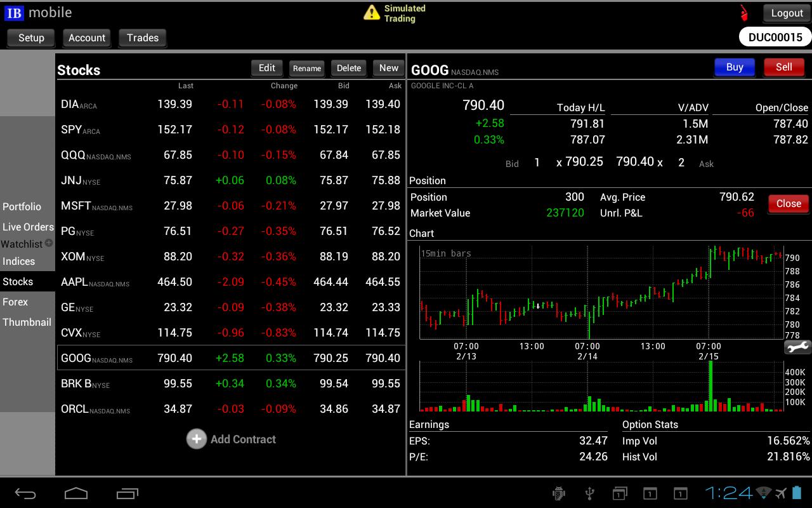This screenshot has height=508, width=812.
Task: Close the GOOG position
Action: pyautogui.click(x=789, y=204)
